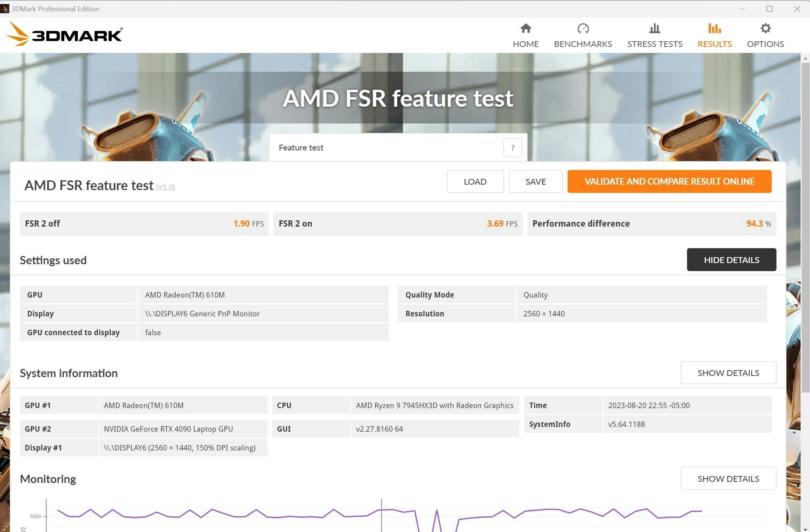Validate and compare result online
Screen dimensions: 810x532
tap(669, 182)
